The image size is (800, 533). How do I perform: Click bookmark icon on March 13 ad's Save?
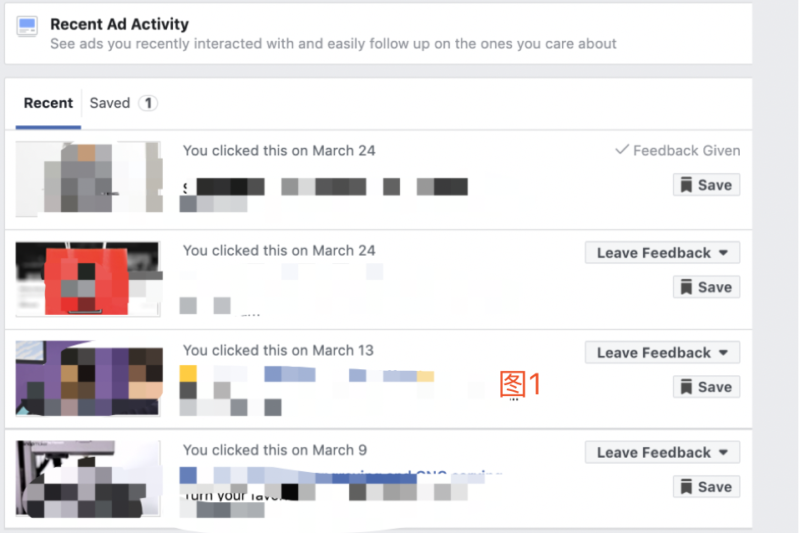686,387
